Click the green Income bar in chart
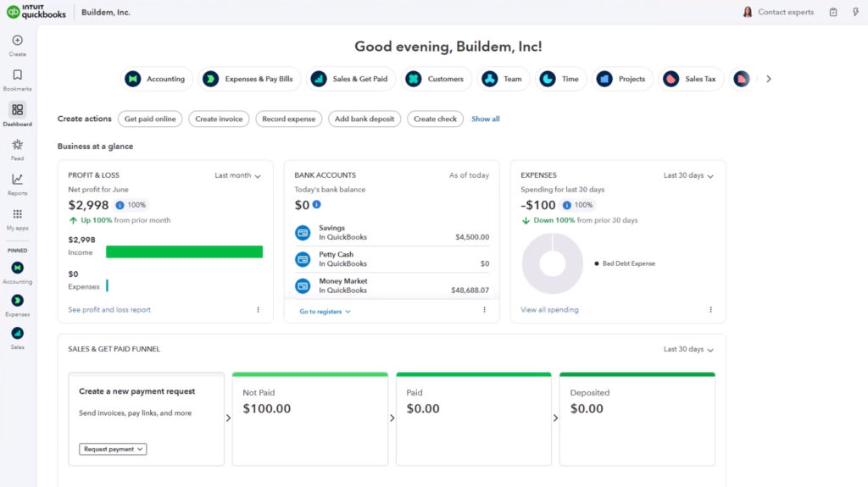The image size is (868, 487). 184,252
